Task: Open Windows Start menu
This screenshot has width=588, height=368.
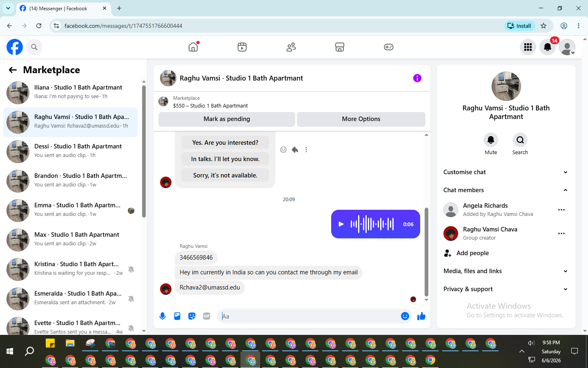Action: point(10,351)
